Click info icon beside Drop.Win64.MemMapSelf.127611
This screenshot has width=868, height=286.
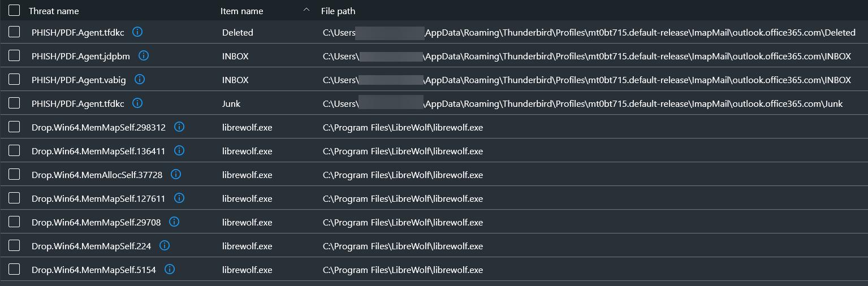pos(179,198)
